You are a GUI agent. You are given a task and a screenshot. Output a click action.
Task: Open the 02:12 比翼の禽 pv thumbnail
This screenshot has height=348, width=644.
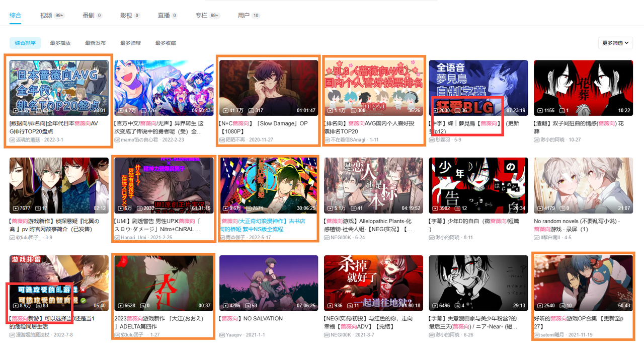click(59, 185)
